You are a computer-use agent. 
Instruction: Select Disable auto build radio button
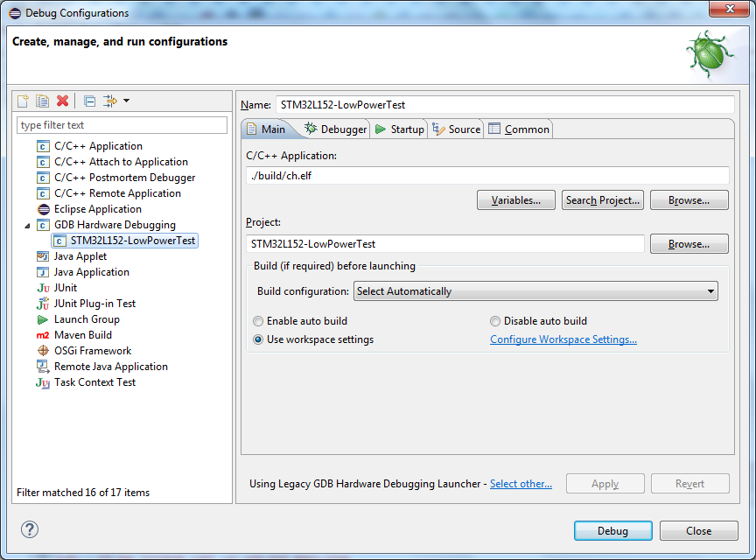(x=495, y=321)
